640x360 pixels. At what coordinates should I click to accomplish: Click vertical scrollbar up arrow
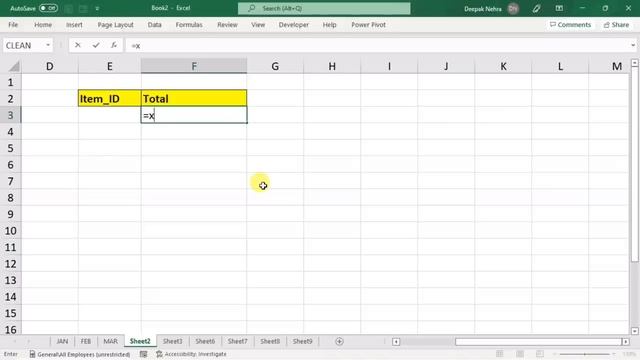click(x=634, y=62)
